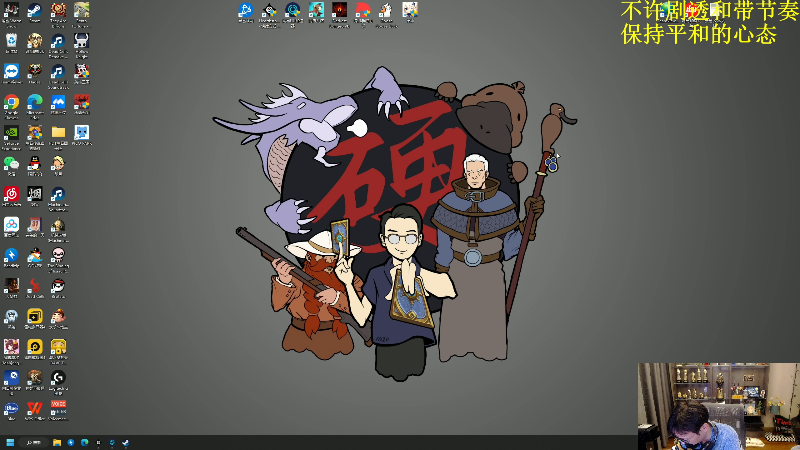Click the taskbar search box
Viewport: 800px width, 450px height.
click(34, 442)
